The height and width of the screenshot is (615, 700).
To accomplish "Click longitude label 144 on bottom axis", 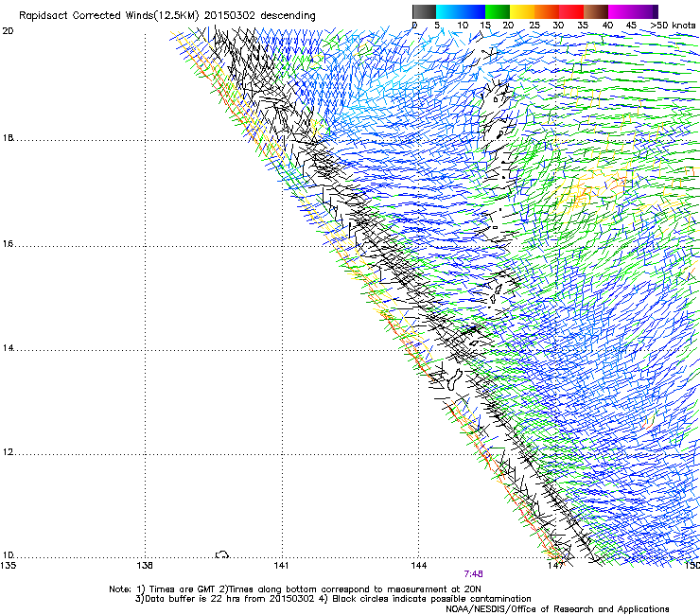I will pyautogui.click(x=418, y=566).
